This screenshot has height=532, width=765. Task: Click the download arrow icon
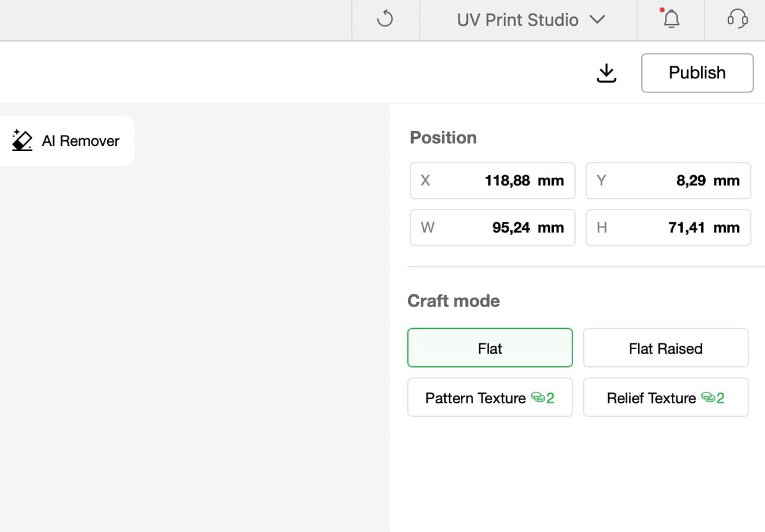click(x=606, y=73)
